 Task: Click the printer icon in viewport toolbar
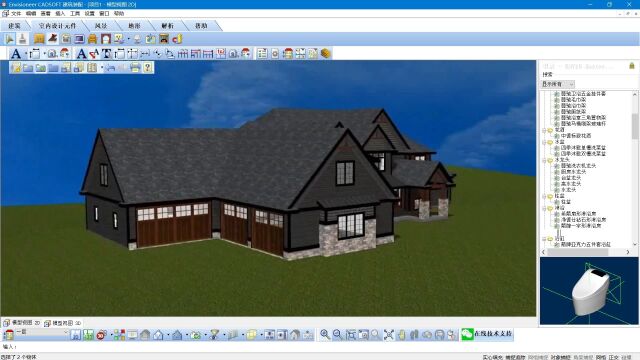coord(135,67)
